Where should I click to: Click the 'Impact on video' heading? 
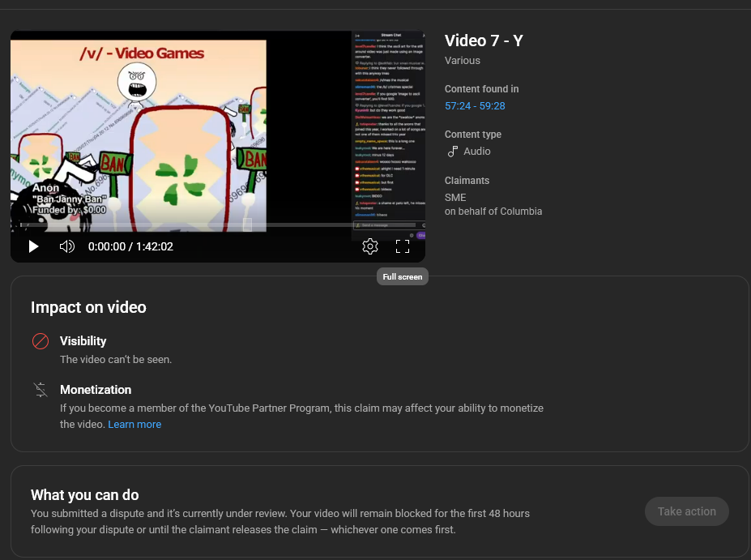tap(88, 307)
